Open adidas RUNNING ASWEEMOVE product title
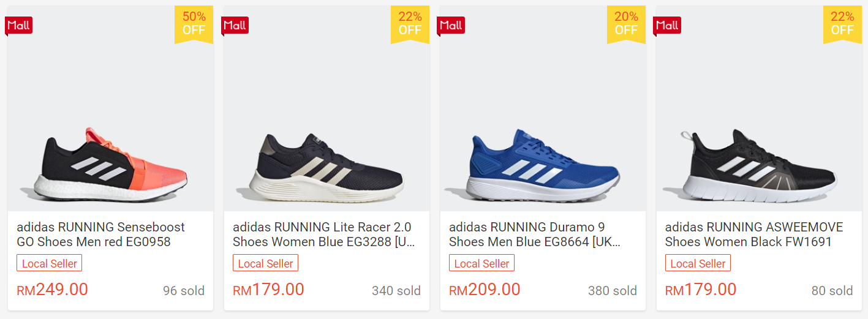Viewport: 868px width, 319px height. (x=754, y=235)
